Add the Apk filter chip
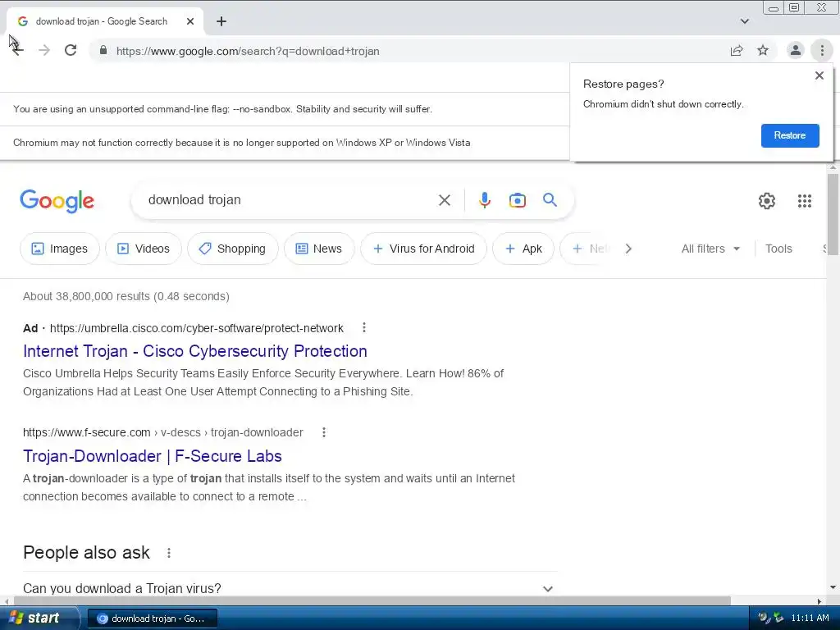 523,249
